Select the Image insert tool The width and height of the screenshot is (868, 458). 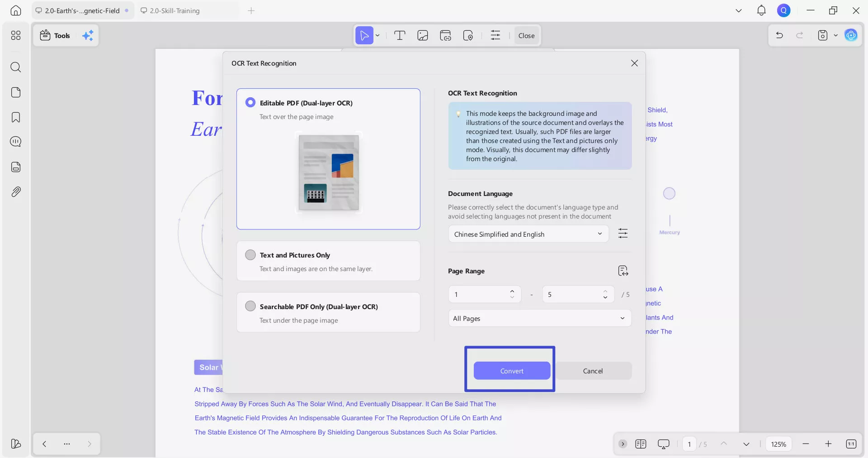coord(423,35)
